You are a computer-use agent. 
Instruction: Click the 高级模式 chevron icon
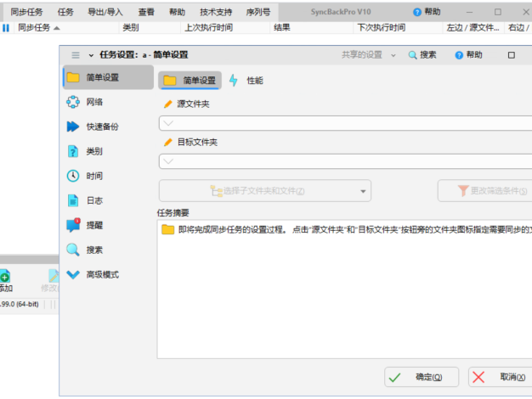click(73, 274)
